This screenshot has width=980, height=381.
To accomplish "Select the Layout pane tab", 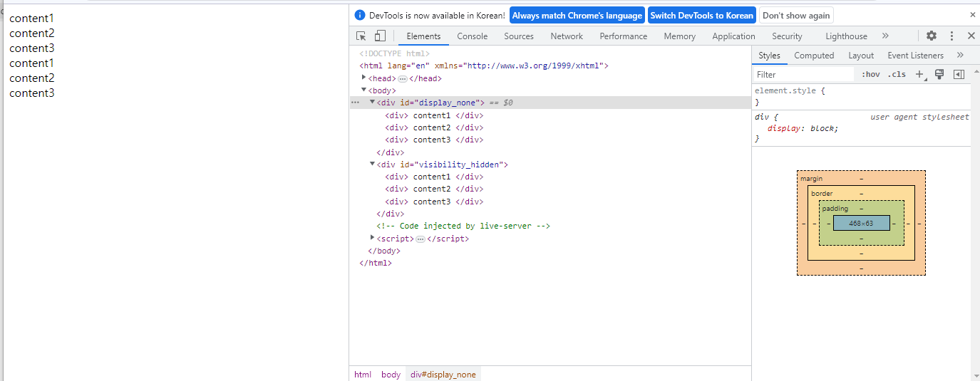I will (x=861, y=55).
